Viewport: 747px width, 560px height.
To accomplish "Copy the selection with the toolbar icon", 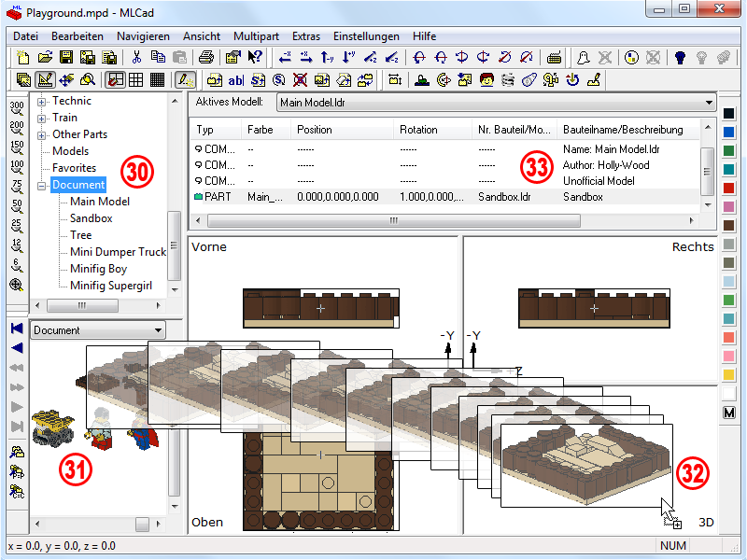I will click(x=158, y=58).
